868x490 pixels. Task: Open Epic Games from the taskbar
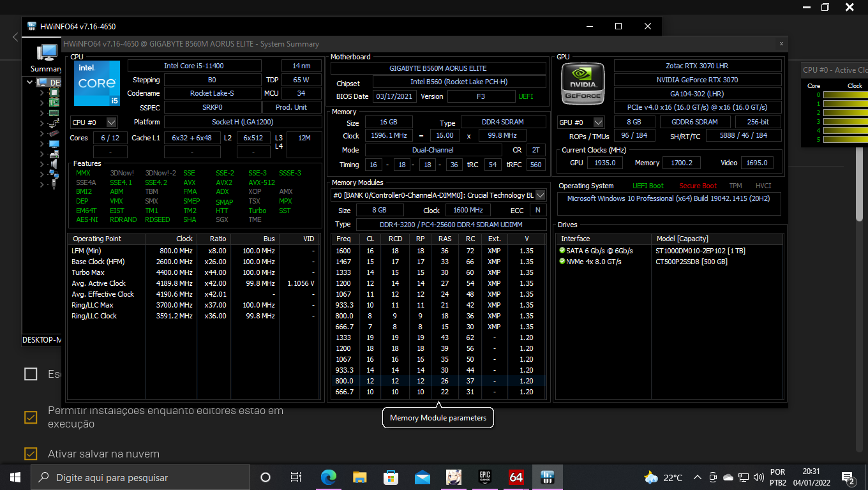485,477
